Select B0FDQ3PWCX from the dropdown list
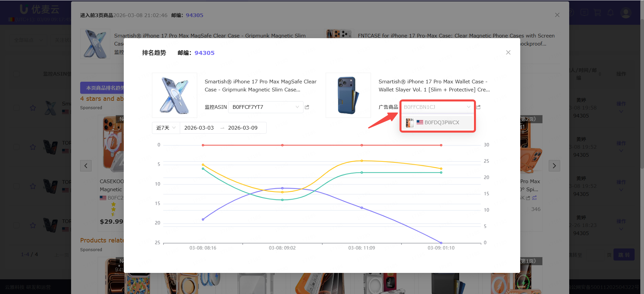Image resolution: width=644 pixels, height=294 pixels. coord(441,123)
